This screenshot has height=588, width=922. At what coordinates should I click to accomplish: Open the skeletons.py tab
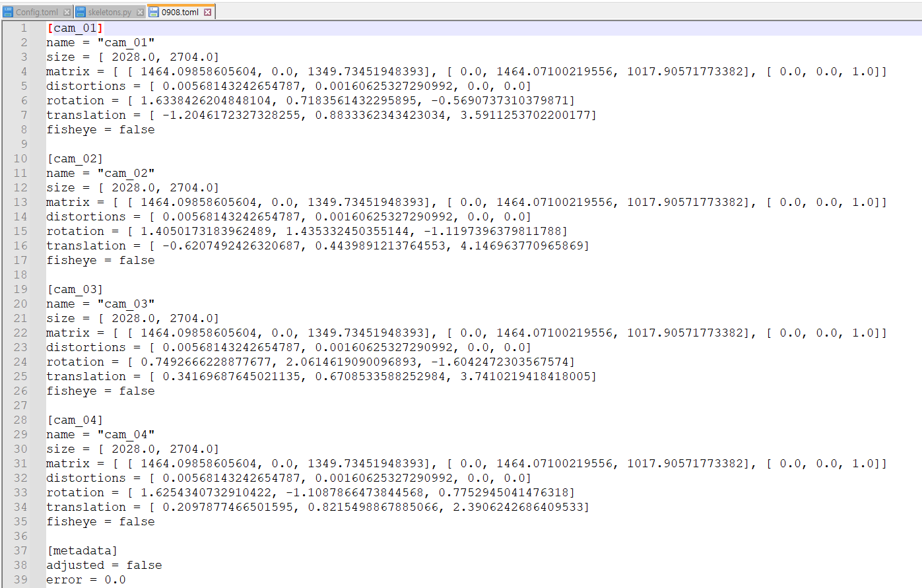click(x=110, y=12)
